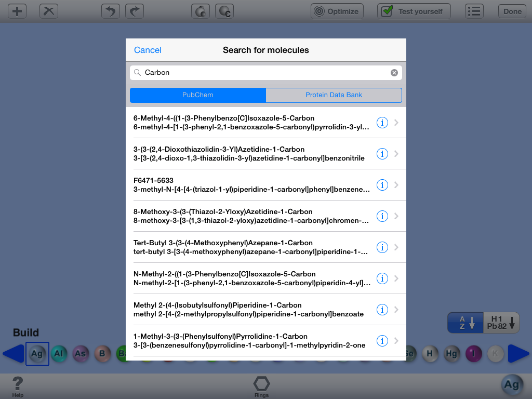Viewport: 532px width, 399px height.
Task: Click the Cancel button in search dialog
Action: click(148, 50)
